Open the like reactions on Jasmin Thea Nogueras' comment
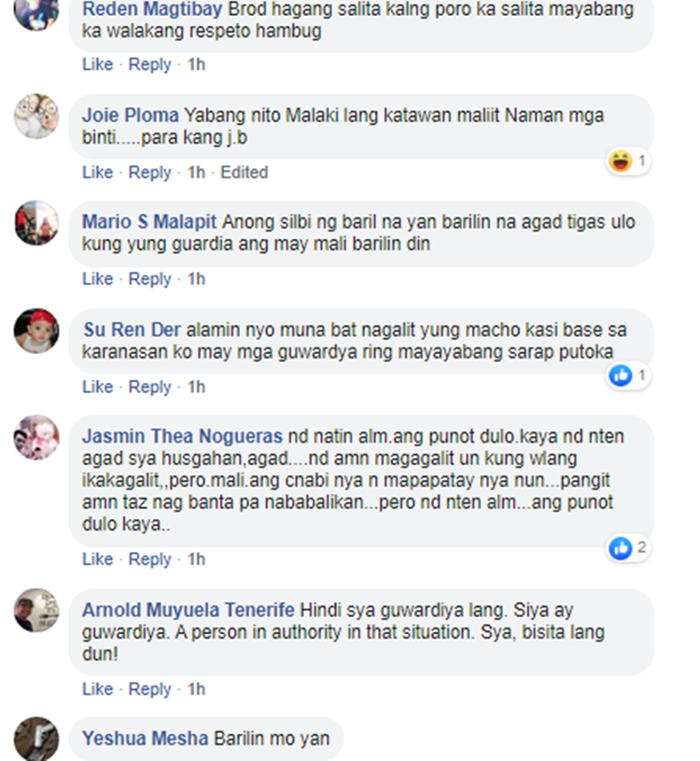 point(628,548)
